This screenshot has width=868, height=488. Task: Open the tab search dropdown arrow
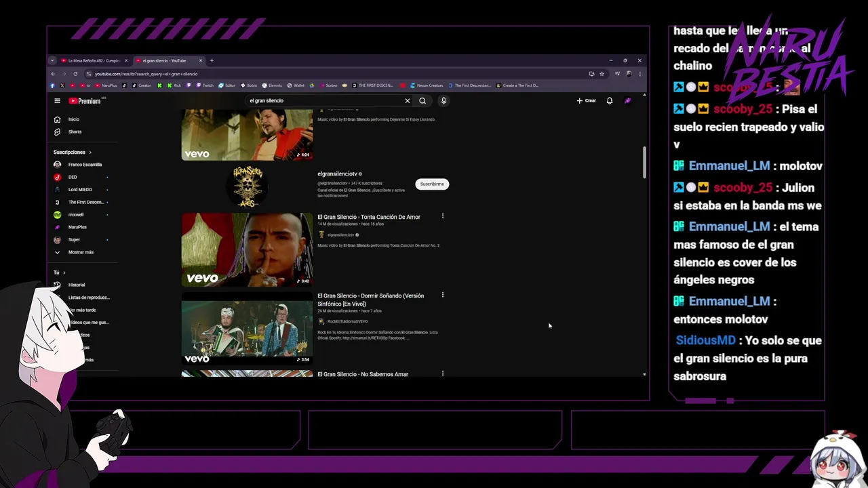tap(52, 60)
